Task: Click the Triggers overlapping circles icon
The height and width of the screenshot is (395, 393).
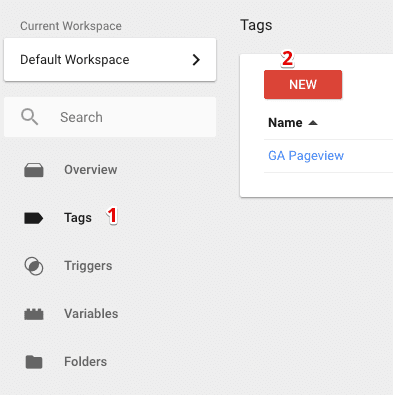Action: [x=34, y=266]
